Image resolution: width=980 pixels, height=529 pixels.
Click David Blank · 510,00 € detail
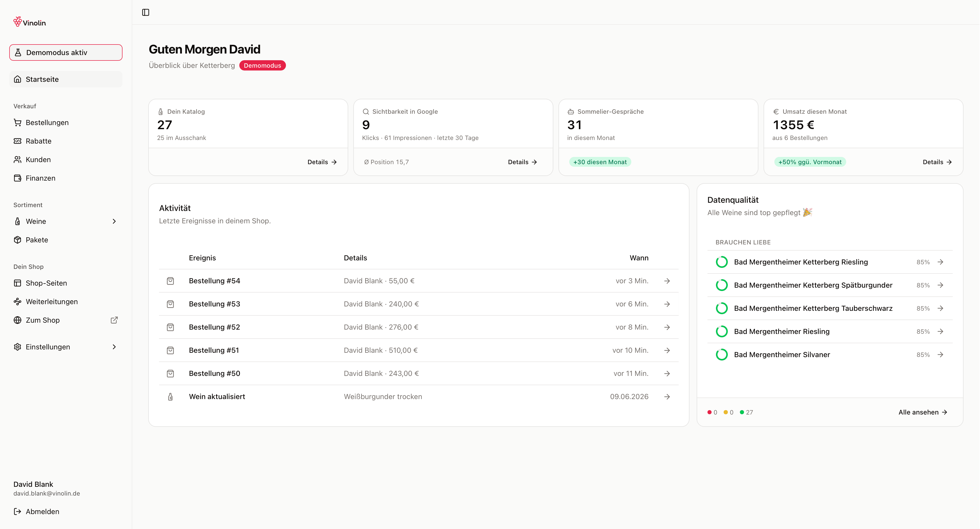(x=380, y=350)
